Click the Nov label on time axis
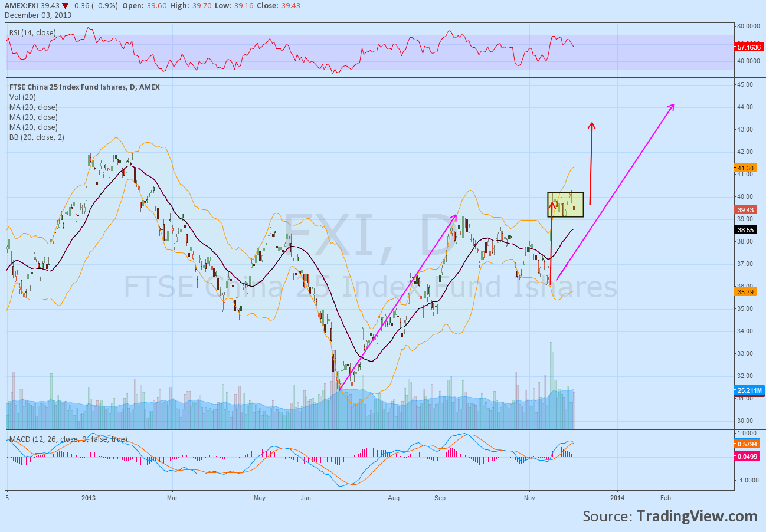This screenshot has height=532, width=766. click(x=529, y=497)
